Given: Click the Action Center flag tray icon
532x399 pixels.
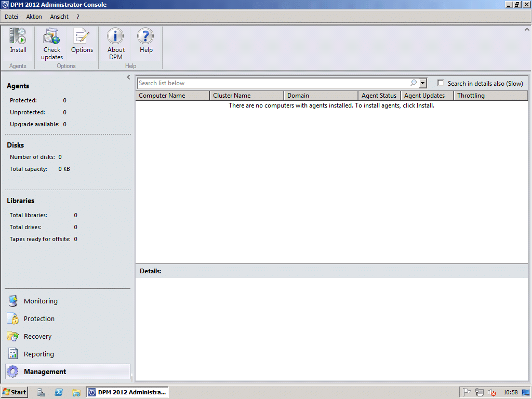Looking at the screenshot, I should click(467, 392).
